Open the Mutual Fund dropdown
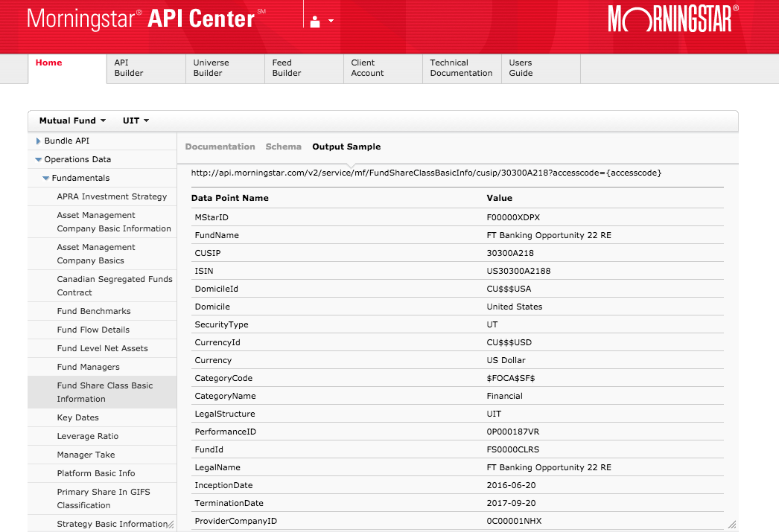This screenshot has width=779, height=532. pyautogui.click(x=72, y=121)
